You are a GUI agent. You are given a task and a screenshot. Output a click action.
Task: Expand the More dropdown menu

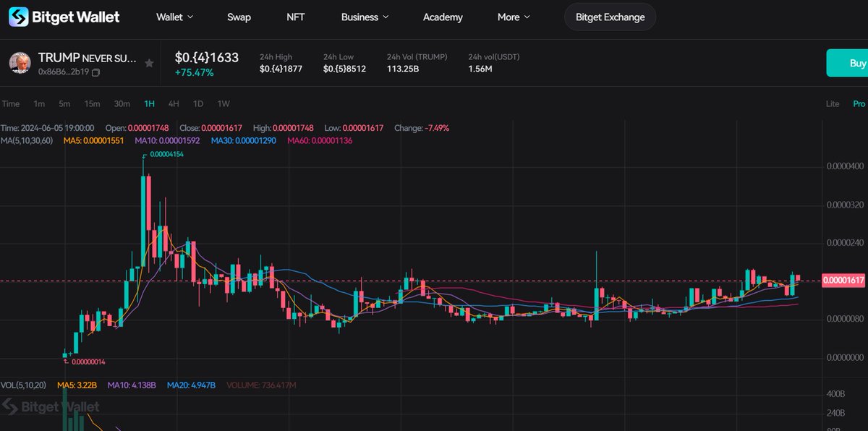(x=514, y=17)
